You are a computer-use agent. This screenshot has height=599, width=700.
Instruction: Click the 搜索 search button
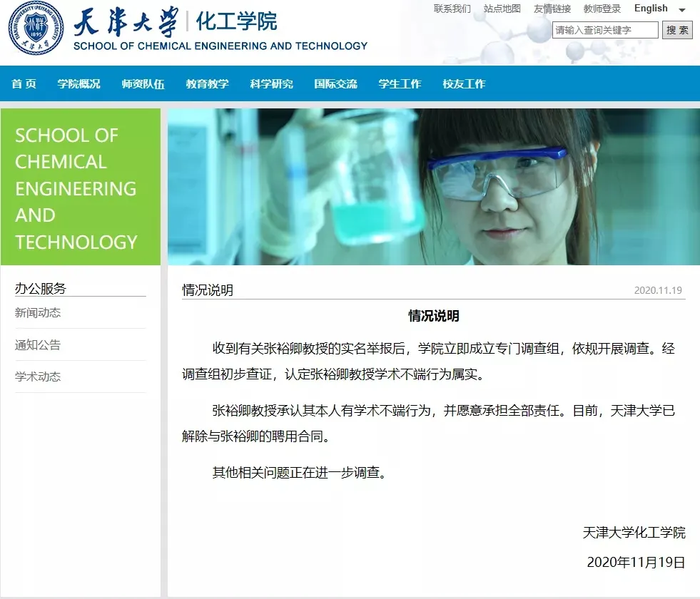[x=677, y=30]
